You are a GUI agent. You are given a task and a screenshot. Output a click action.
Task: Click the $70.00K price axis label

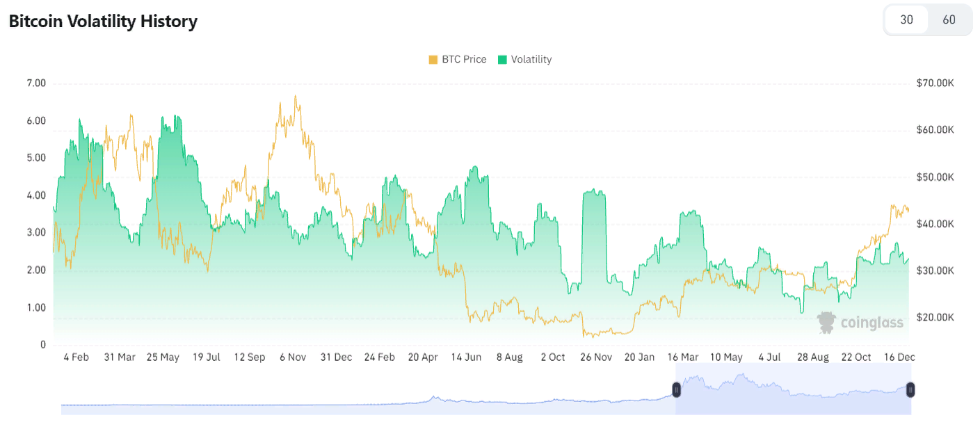935,83
